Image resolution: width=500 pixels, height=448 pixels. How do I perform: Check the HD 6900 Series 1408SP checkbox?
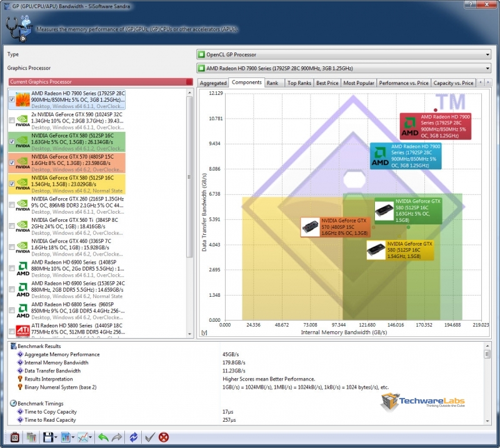[x=12, y=268]
